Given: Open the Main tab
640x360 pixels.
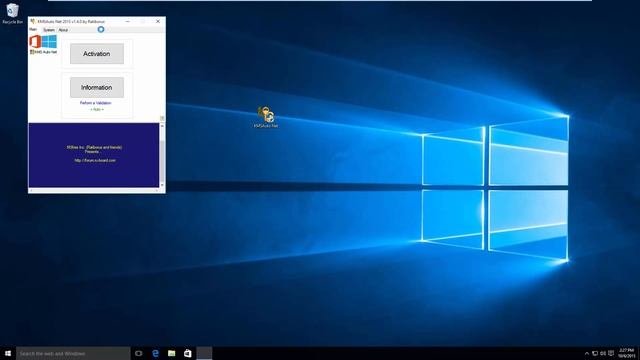Looking at the screenshot, I should pyautogui.click(x=33, y=29).
